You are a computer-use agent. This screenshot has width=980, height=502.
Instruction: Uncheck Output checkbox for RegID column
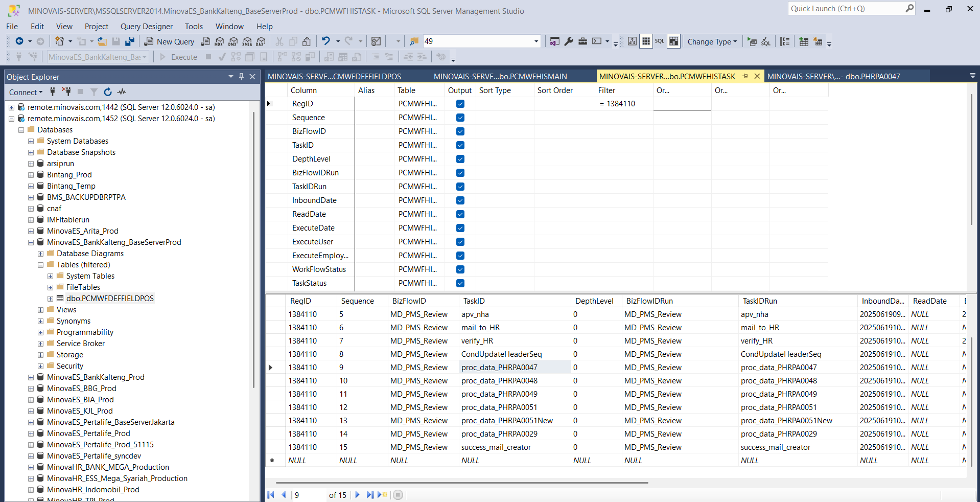[460, 104]
